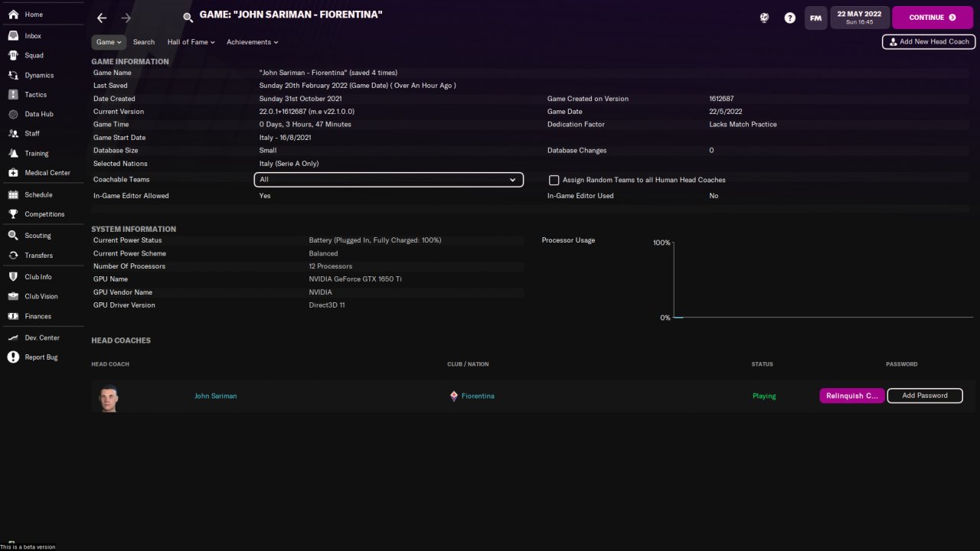Open the Coachable Teams dropdown set to All
The width and height of the screenshot is (980, 551).
coord(389,180)
